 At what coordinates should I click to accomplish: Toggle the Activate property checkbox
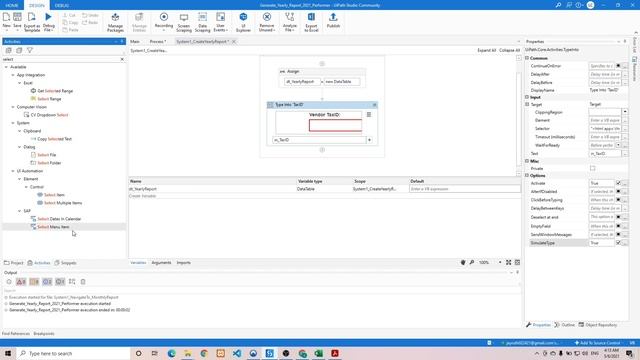click(x=618, y=183)
